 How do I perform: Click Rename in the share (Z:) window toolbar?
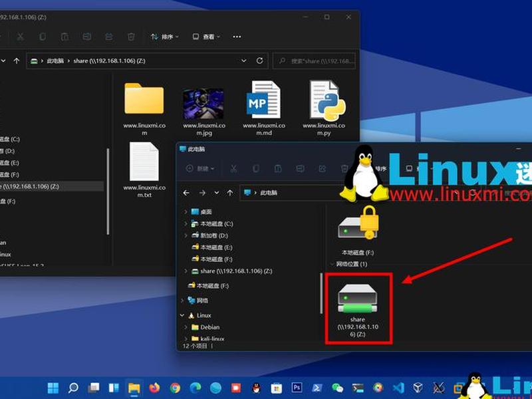click(x=87, y=37)
